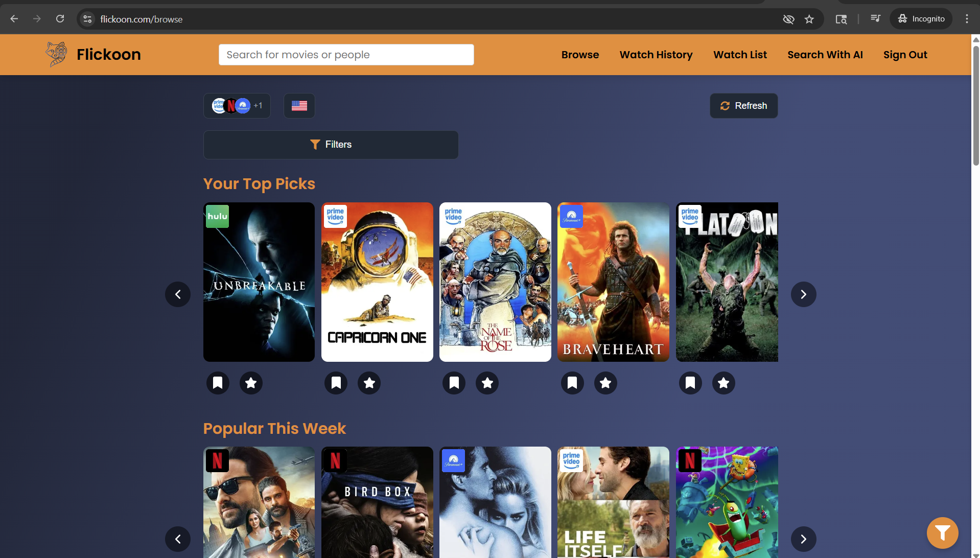
Task: Open Life Itself movie poster
Action: (613, 502)
